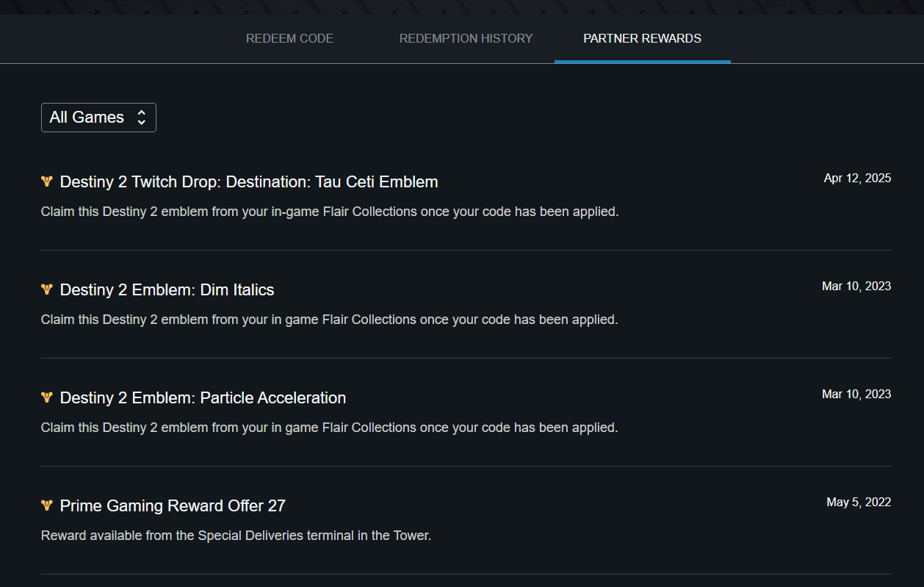Click the Special Deliveries terminal description text
The width and height of the screenshot is (924, 587).
pyautogui.click(x=236, y=536)
